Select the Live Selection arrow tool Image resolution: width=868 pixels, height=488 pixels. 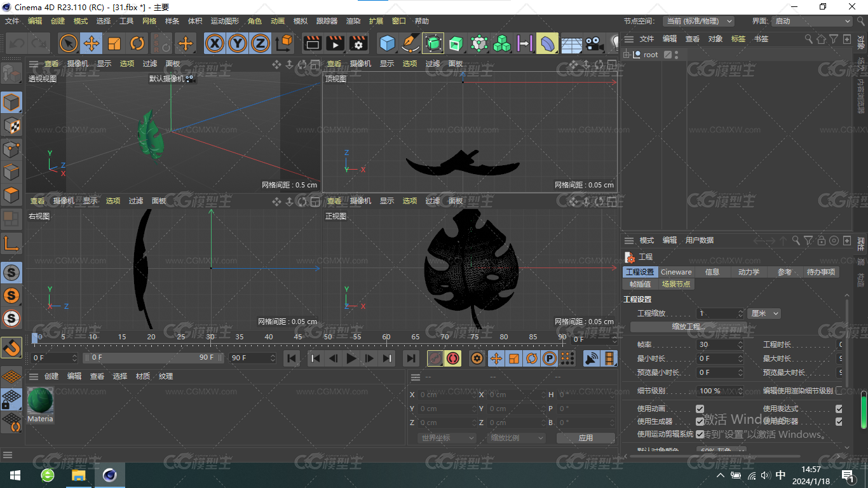[x=69, y=43]
